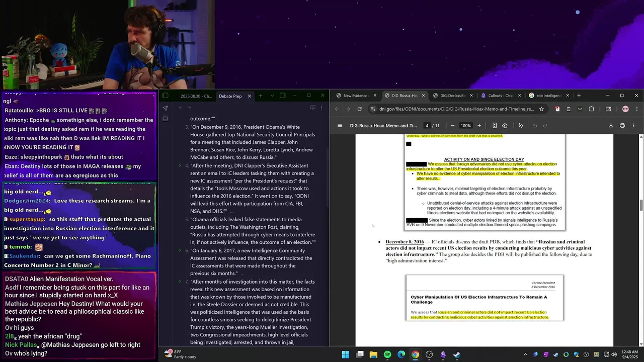
Task: Collapse list item 4 in Obsidian note
Action: (x=180, y=165)
